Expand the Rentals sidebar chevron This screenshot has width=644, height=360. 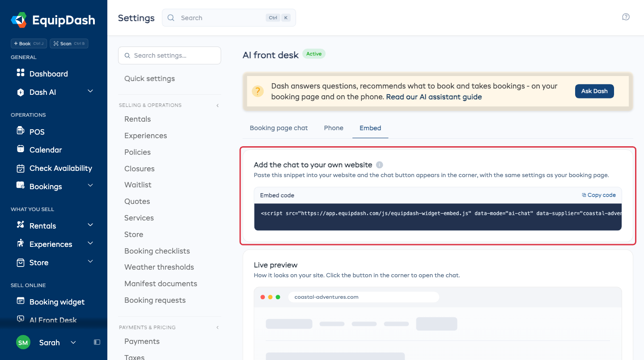pyautogui.click(x=90, y=224)
